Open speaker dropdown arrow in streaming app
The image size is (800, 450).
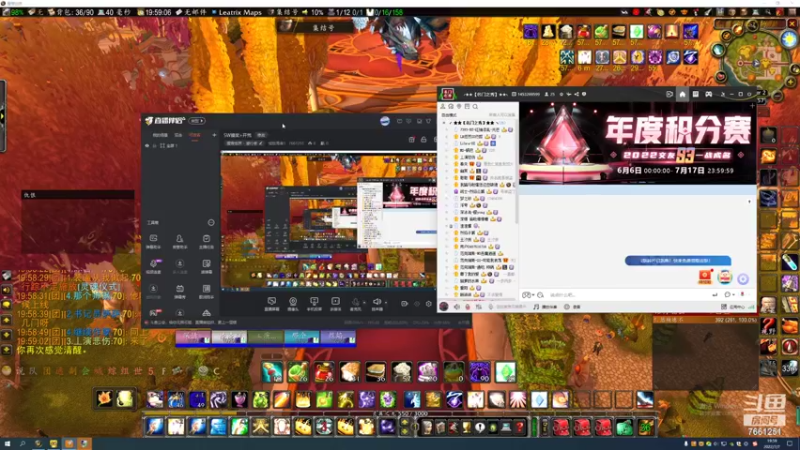pyautogui.click(x=385, y=302)
